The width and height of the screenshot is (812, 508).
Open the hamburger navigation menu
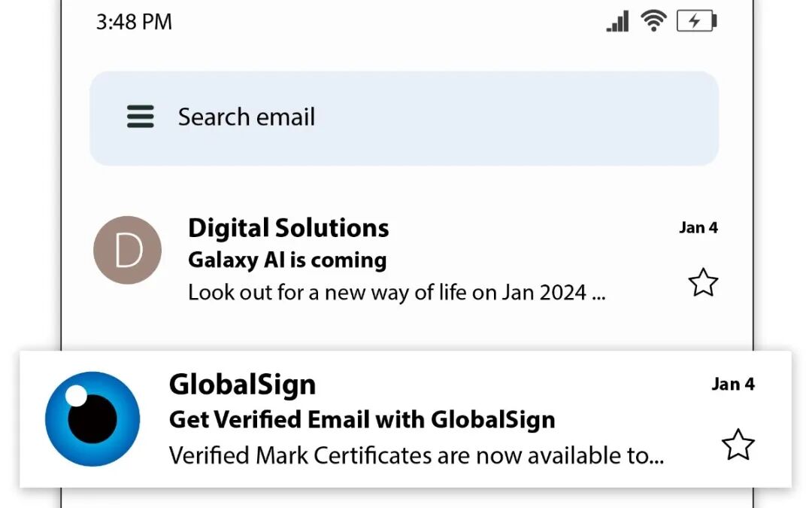coord(141,117)
